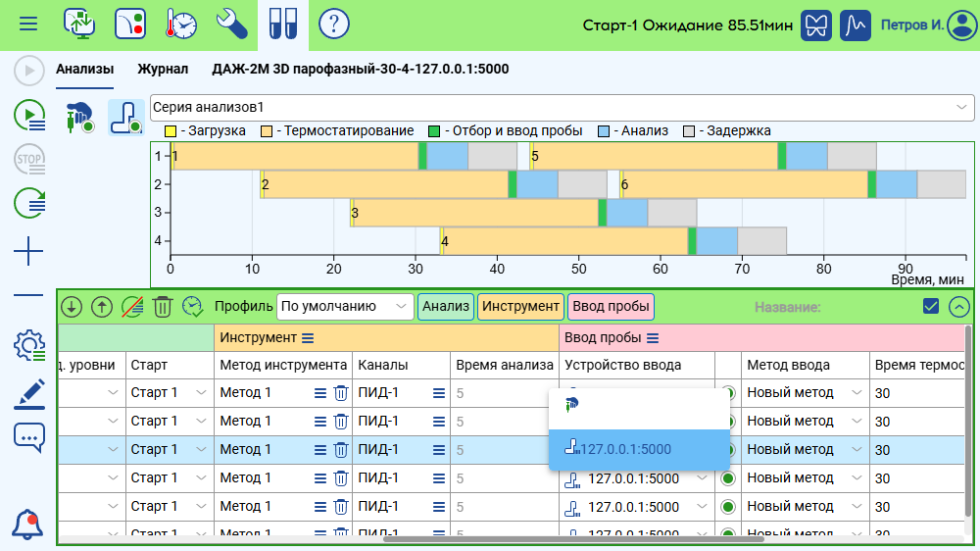Select 127.0.0.1:5000 in the device dropdown list
The height and width of the screenshot is (551, 980).
click(638, 449)
